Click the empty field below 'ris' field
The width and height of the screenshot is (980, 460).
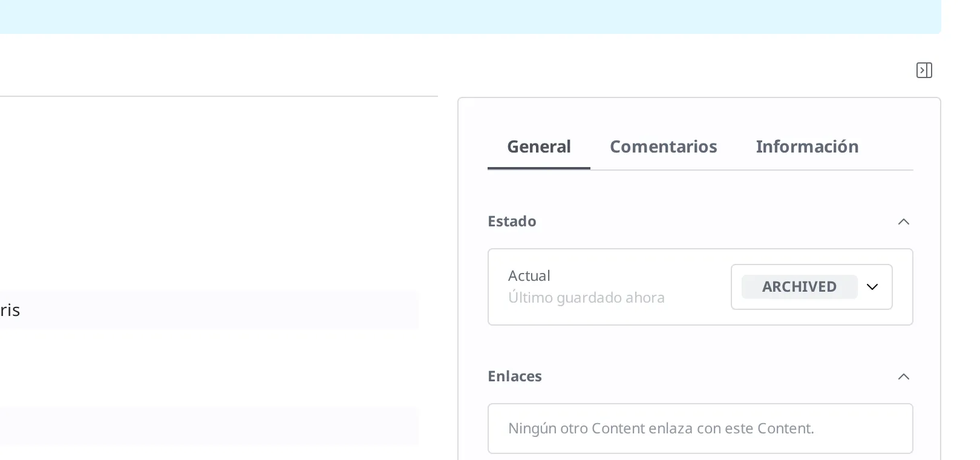[209, 426]
